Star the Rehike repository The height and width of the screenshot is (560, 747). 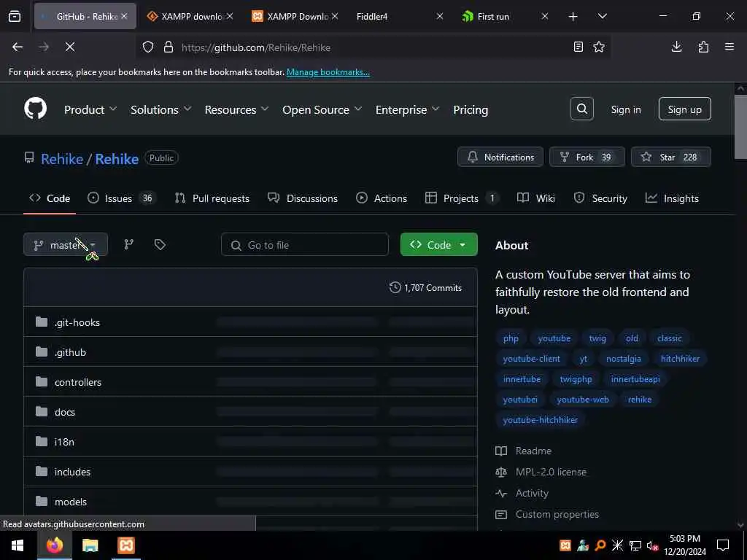pos(671,157)
